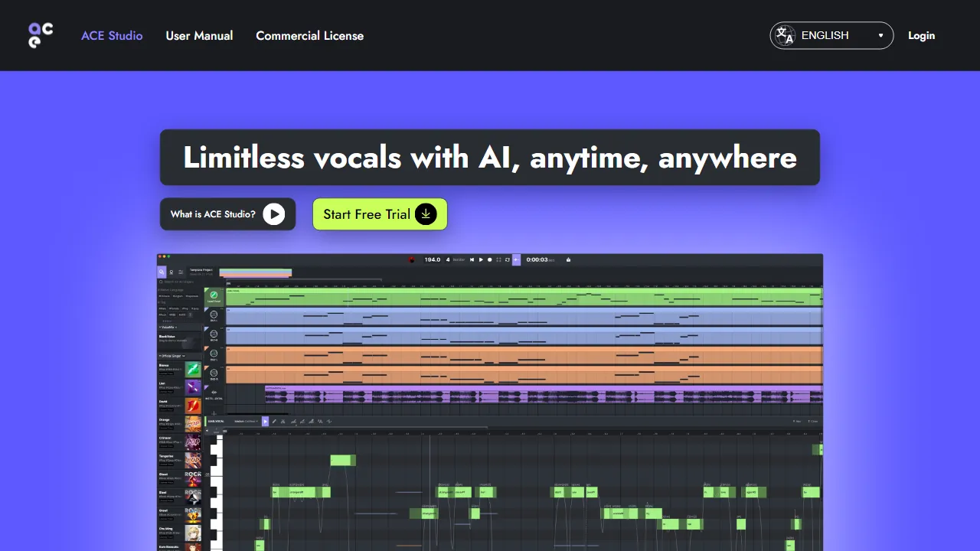Click the green Lead Vocal track icon
This screenshot has width=980, height=551.
click(214, 295)
